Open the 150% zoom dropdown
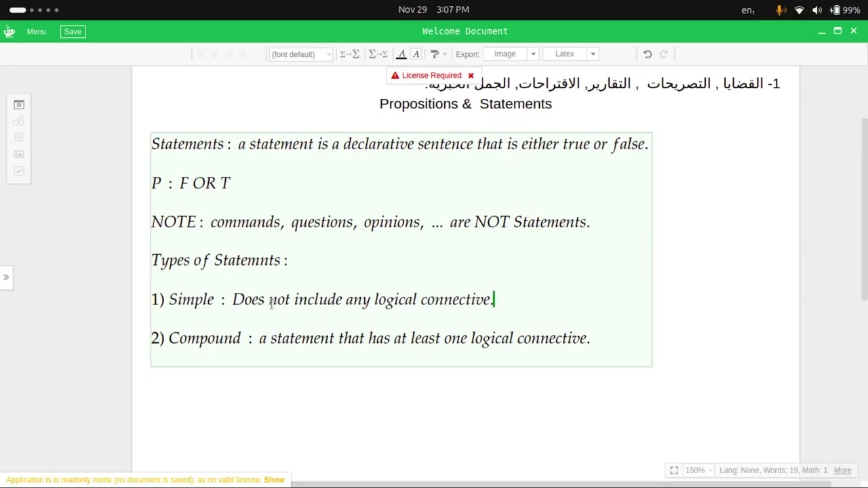Viewport: 868px width, 488px height. [698, 470]
